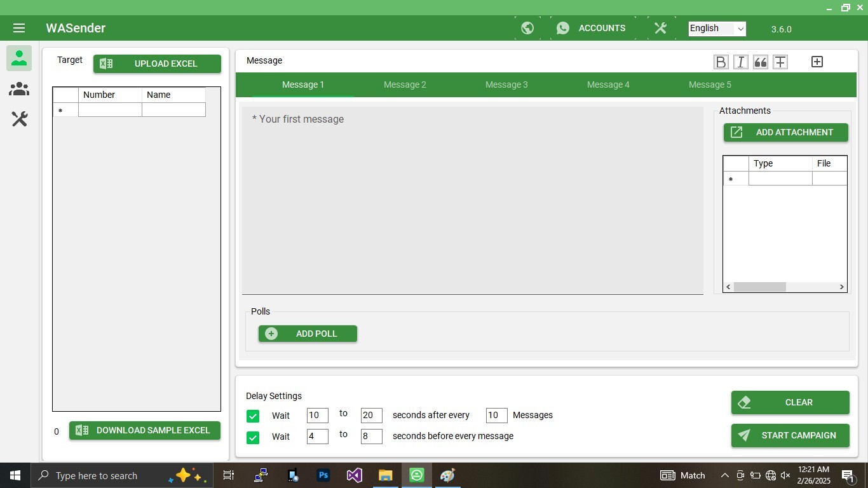Open the Windows Start menu
Image resolution: width=868 pixels, height=488 pixels.
(x=15, y=475)
